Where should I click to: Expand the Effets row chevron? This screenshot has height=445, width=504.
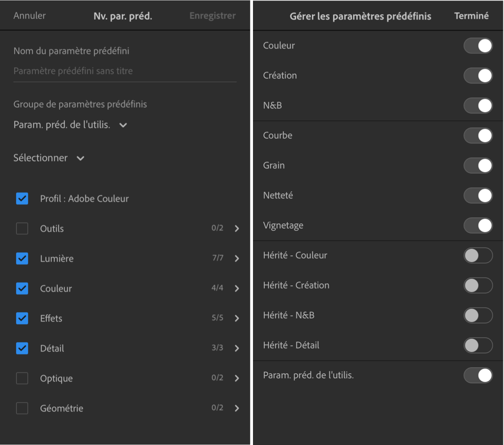click(237, 318)
